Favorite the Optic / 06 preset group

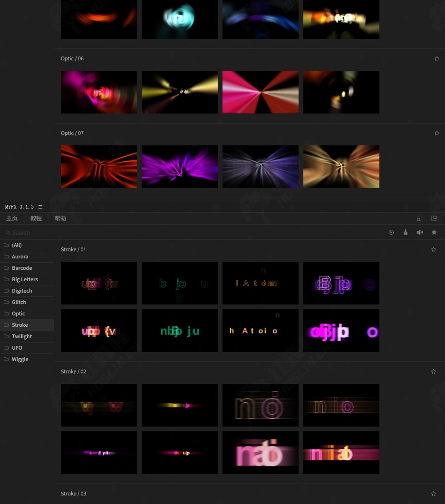click(436, 58)
